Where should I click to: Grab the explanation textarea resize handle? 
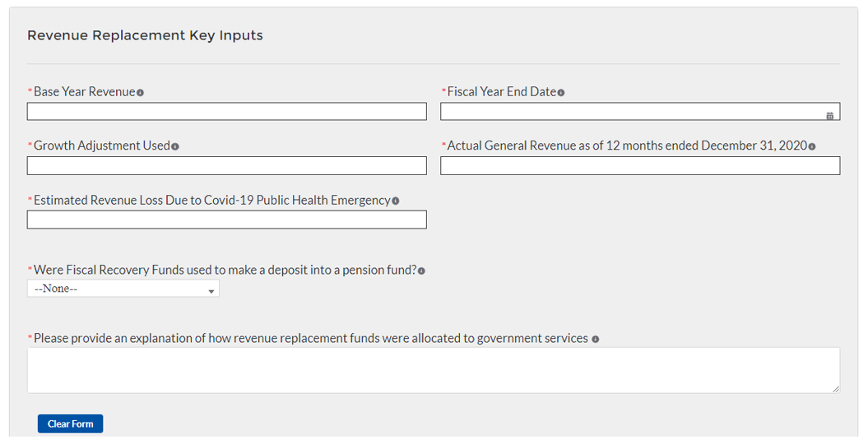pos(836,388)
